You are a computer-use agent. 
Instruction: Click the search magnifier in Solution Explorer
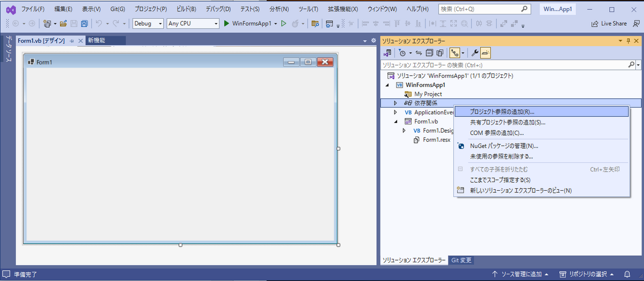[x=631, y=64]
